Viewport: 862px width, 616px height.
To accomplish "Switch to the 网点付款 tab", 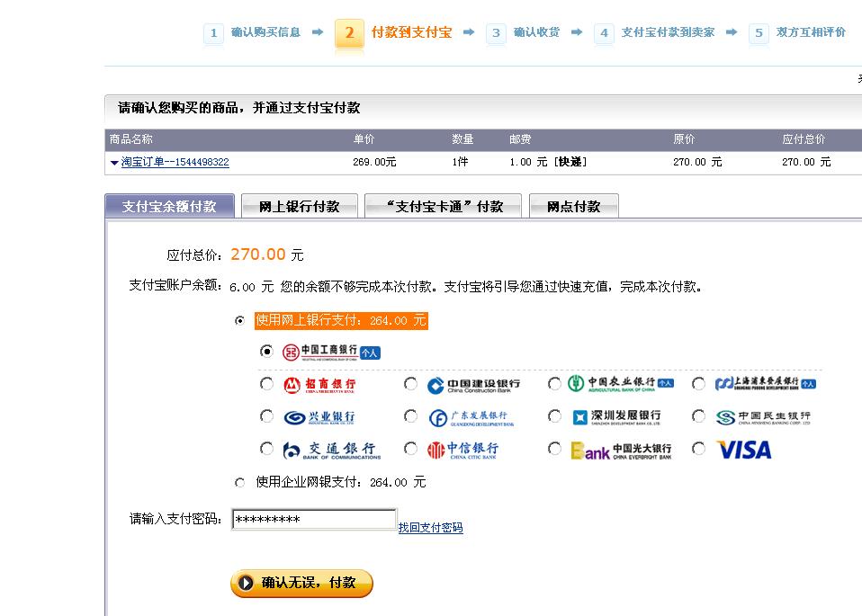I will click(x=573, y=206).
